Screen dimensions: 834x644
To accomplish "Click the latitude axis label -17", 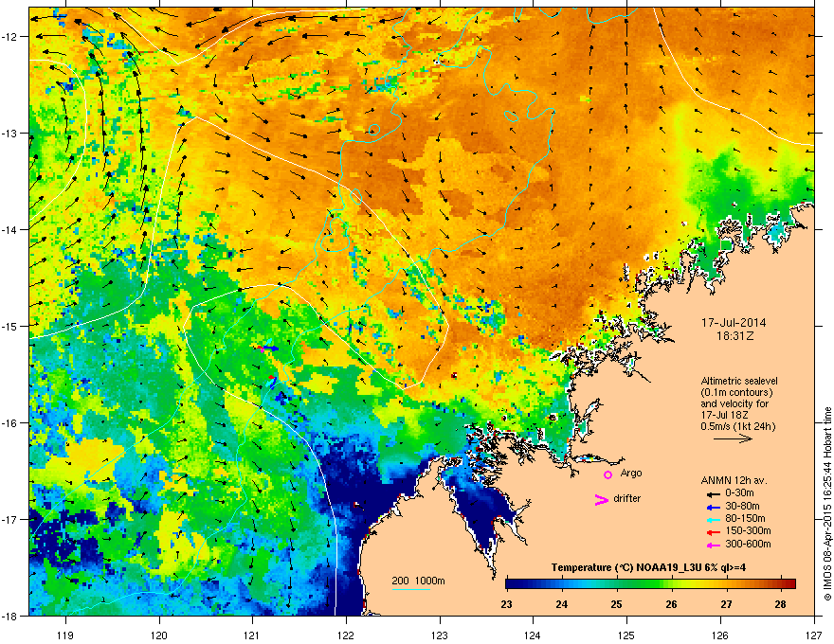I will point(11,520).
